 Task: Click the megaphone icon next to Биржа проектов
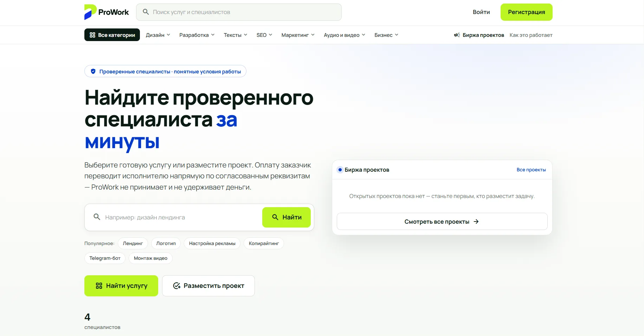457,35
